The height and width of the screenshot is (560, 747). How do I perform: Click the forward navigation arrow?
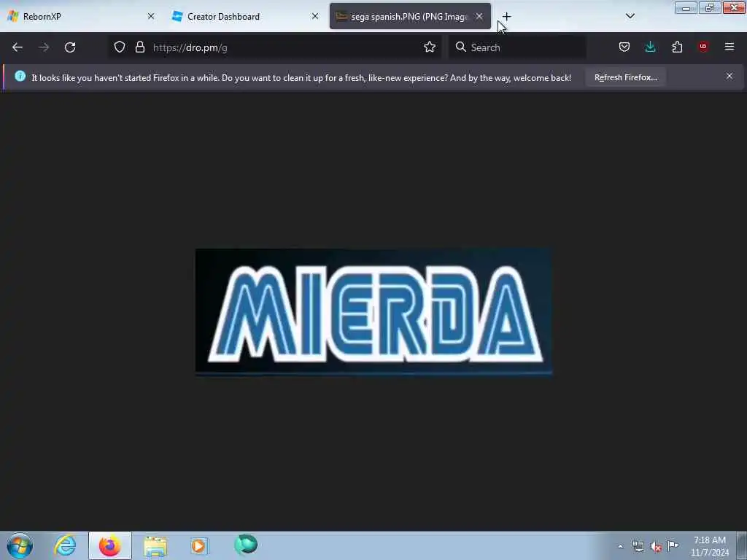tap(44, 47)
